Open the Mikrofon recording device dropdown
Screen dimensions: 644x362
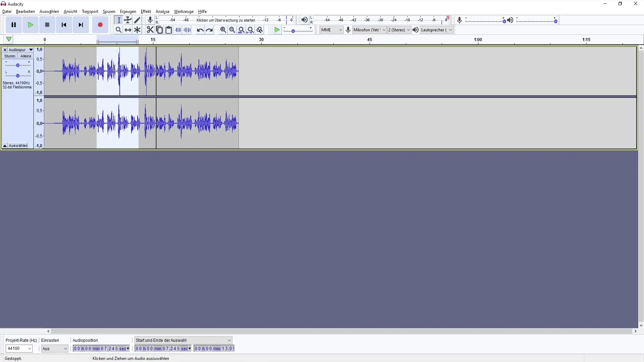pos(370,30)
